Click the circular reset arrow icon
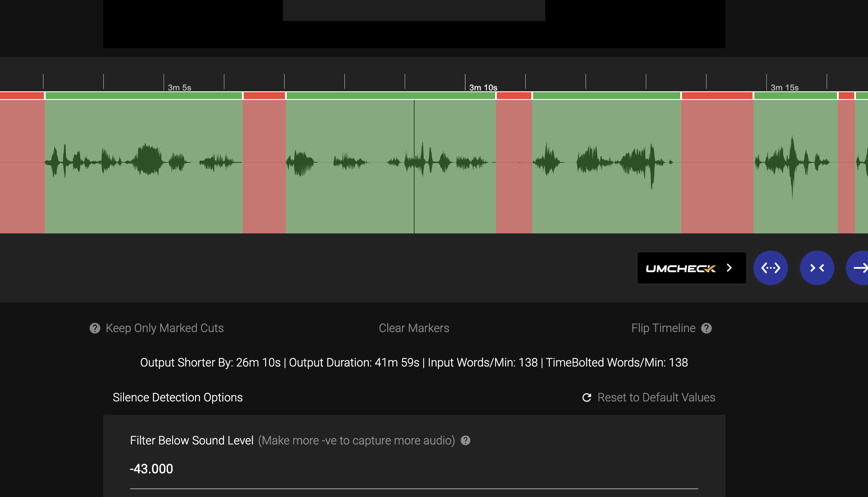This screenshot has height=497, width=868. 587,398
